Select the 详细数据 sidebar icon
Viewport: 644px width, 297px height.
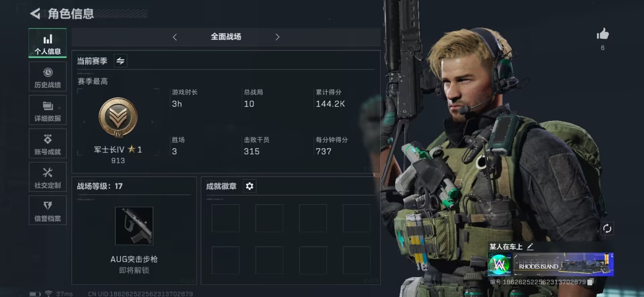(48, 110)
